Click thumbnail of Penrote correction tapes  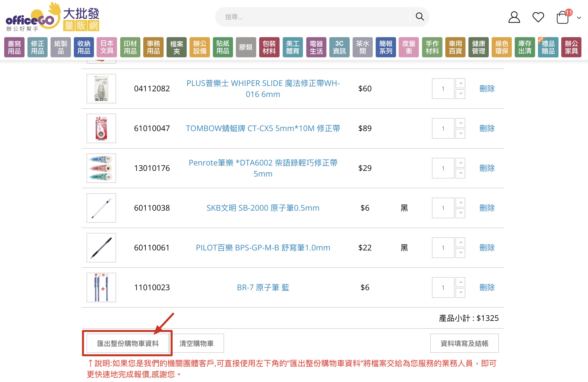point(101,168)
